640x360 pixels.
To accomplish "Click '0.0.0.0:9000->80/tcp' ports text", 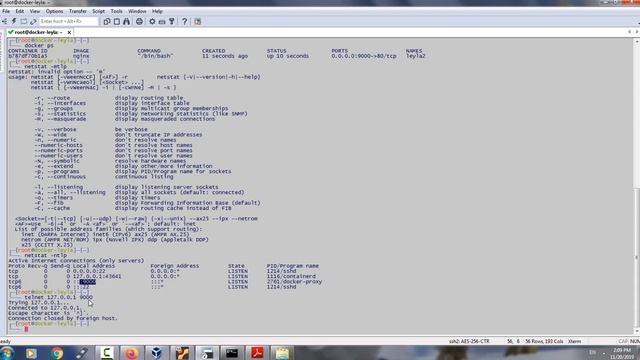I will (x=364, y=56).
